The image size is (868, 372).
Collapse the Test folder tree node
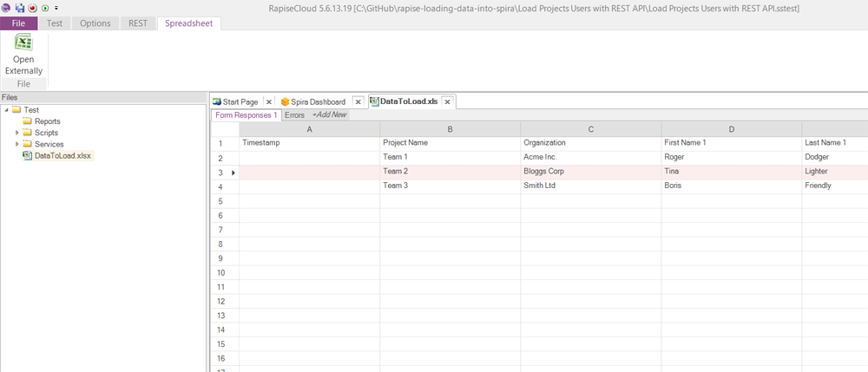click(x=6, y=110)
